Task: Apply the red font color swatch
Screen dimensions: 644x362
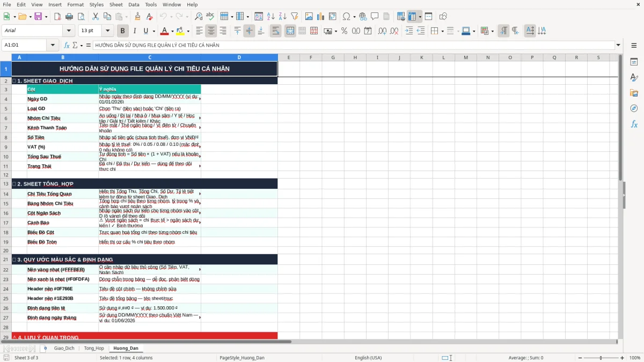Action: (x=164, y=31)
